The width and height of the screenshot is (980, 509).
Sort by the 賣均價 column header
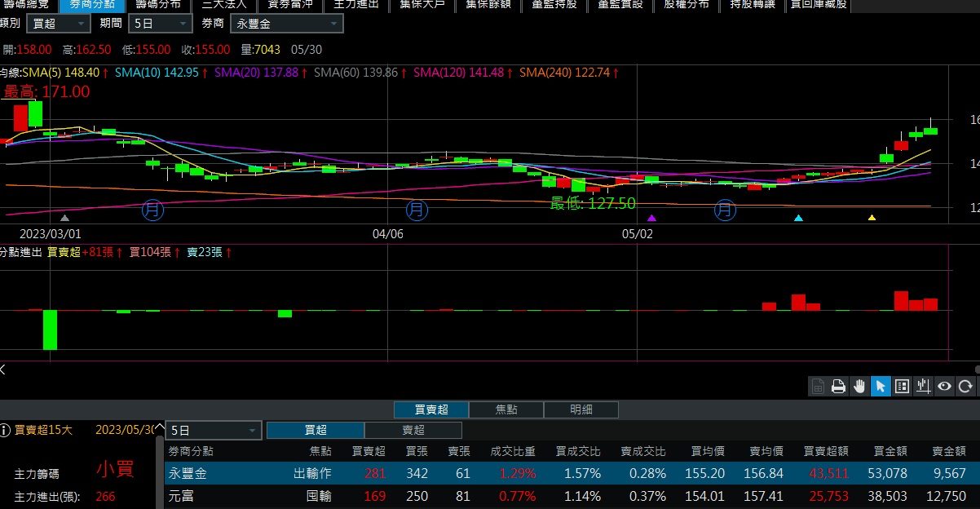pos(766,451)
